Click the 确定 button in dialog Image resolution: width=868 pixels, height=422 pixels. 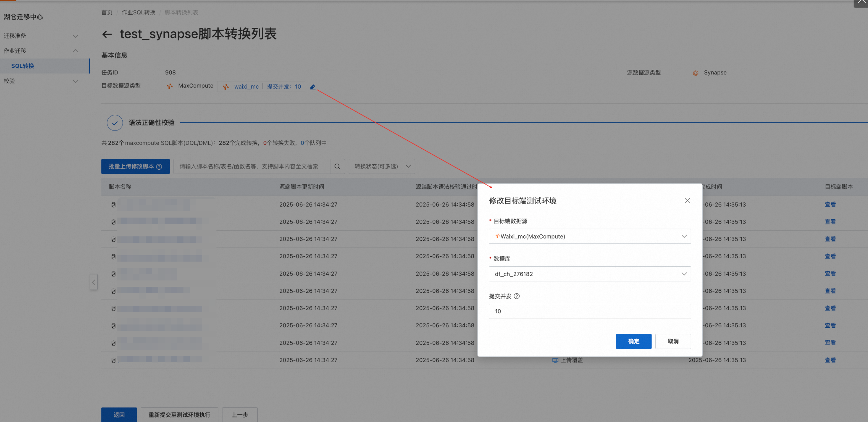(633, 341)
